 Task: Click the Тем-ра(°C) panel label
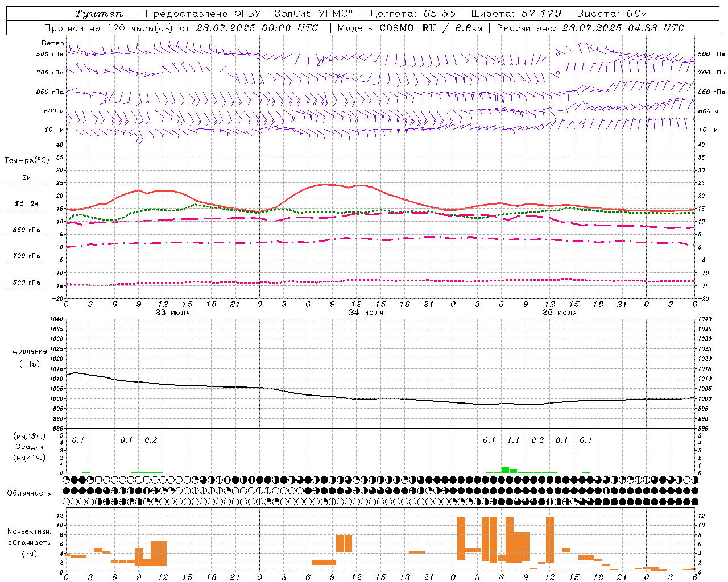(x=27, y=161)
